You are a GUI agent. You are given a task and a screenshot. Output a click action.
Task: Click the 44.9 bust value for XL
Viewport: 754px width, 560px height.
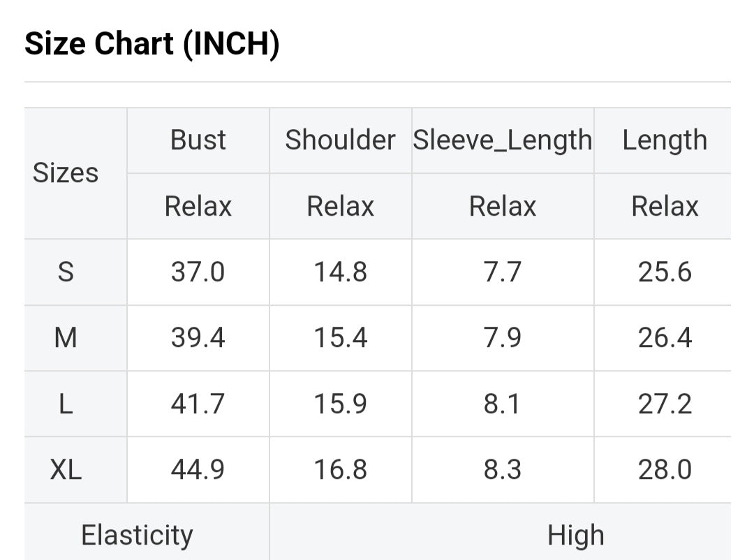click(x=198, y=470)
